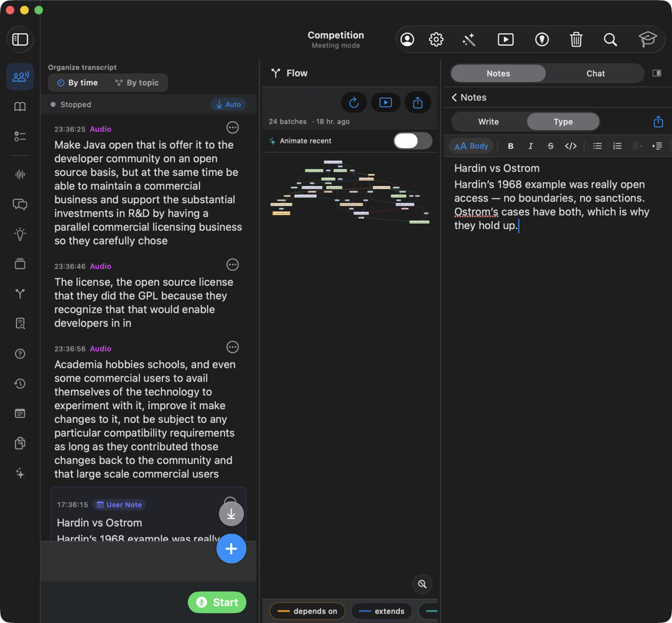Screen dimensions: 672x623
Task: Open the flow branch sidebar icon
Action: 20,293
